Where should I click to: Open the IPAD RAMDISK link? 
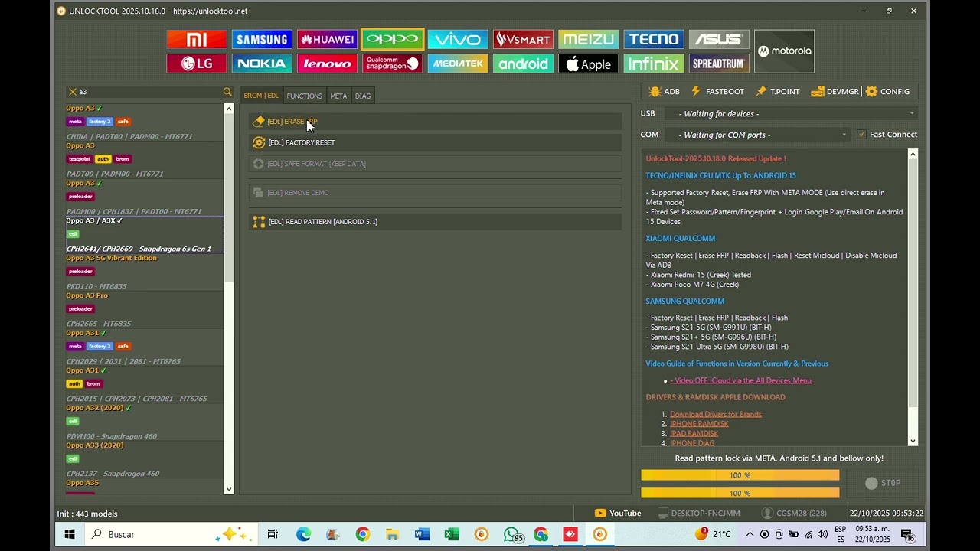tap(694, 434)
